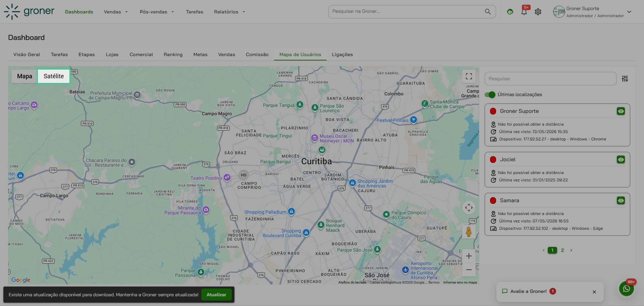The image size is (644, 306).
Task: Toggle eye visibility for Groner Suporte
Action: [621, 111]
